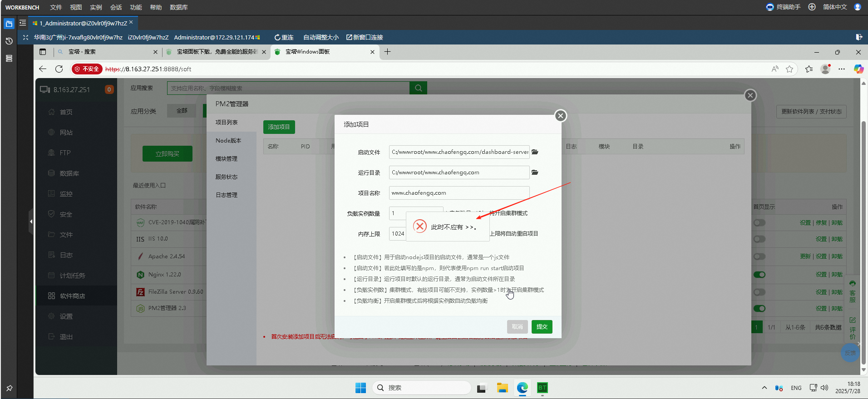The height and width of the screenshot is (399, 868).
Task: Open Workbench 文件 menu
Action: point(56,7)
